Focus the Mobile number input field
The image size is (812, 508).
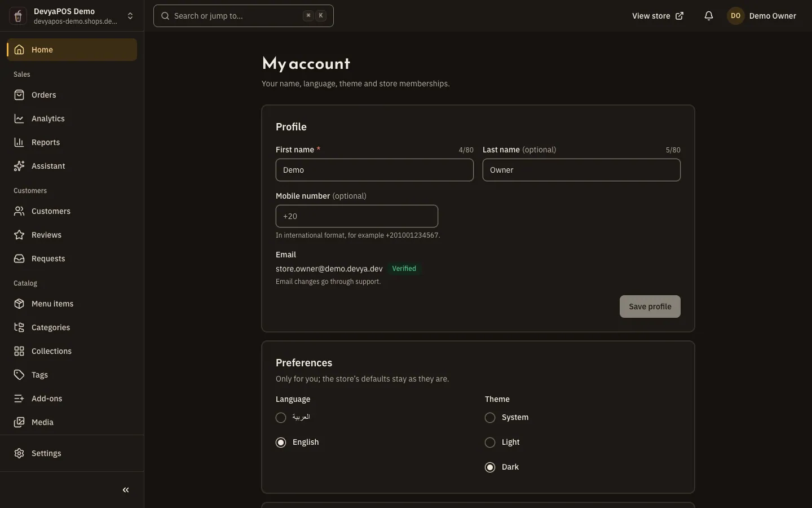click(357, 216)
